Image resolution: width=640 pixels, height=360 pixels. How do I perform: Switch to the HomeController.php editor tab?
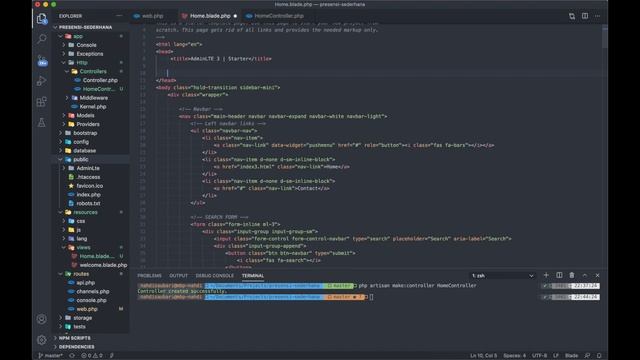coord(279,16)
